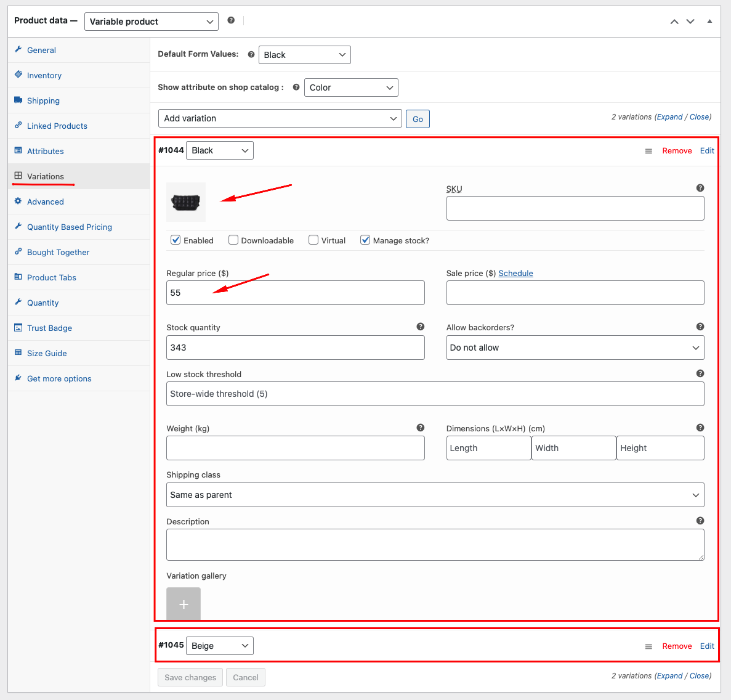Click the drag handle icon for Beige variation
The width and height of the screenshot is (731, 700).
648,646
